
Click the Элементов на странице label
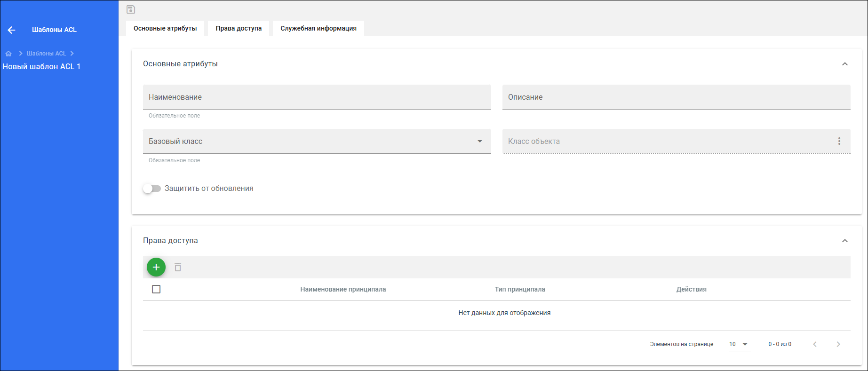click(682, 344)
